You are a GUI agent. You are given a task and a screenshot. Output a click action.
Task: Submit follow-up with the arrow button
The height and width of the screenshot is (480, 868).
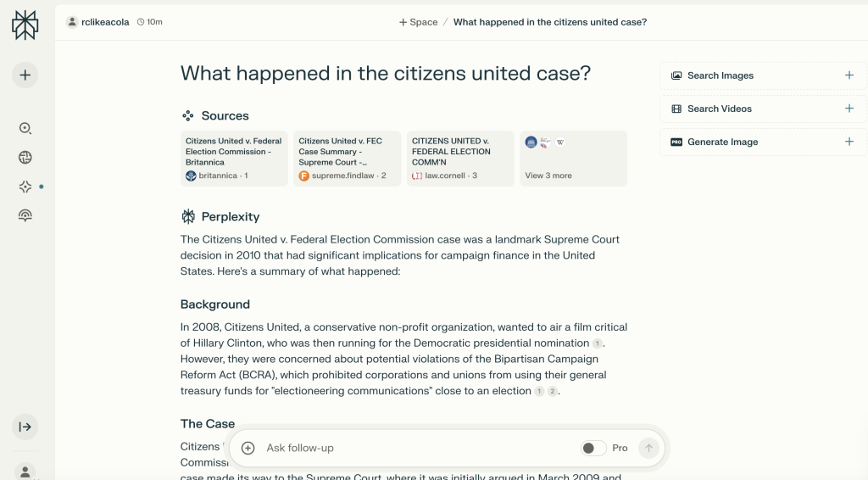pyautogui.click(x=648, y=448)
